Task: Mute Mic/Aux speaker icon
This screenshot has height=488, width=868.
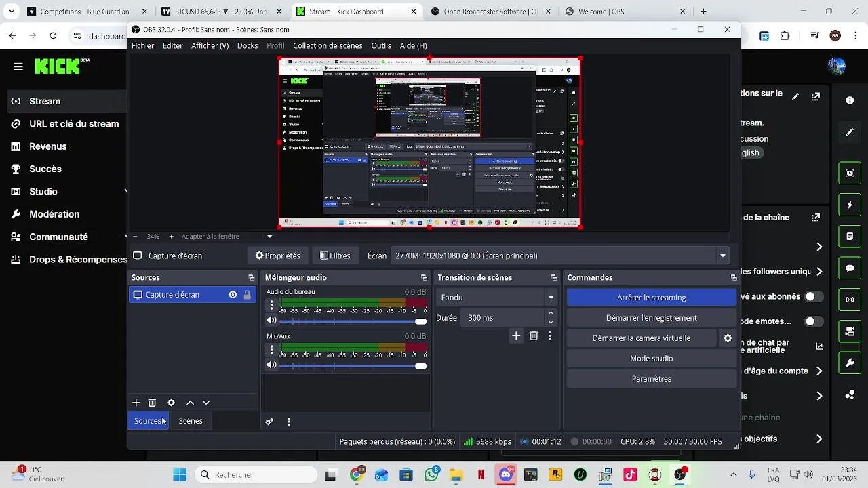Action: [x=272, y=365]
